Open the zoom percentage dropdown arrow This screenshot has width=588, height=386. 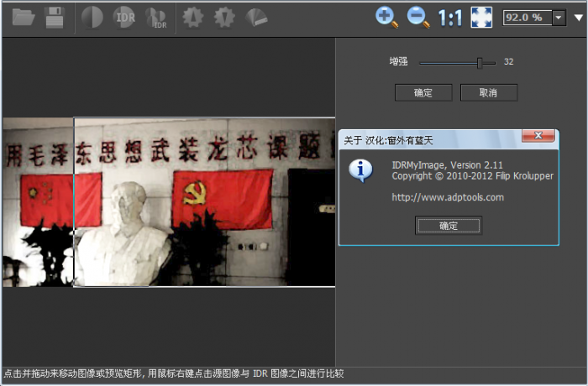pyautogui.click(x=559, y=18)
